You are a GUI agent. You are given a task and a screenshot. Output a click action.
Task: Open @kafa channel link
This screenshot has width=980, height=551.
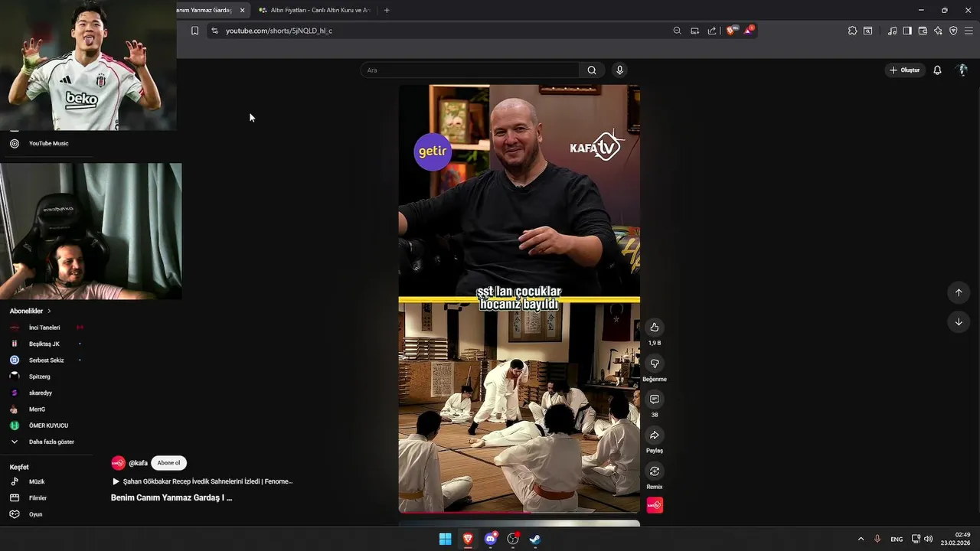[138, 463]
